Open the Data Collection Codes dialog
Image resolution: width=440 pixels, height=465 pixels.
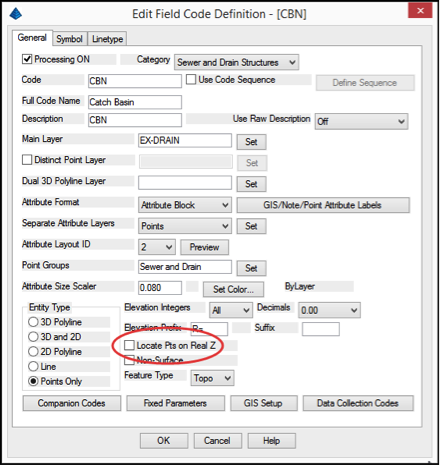358,403
